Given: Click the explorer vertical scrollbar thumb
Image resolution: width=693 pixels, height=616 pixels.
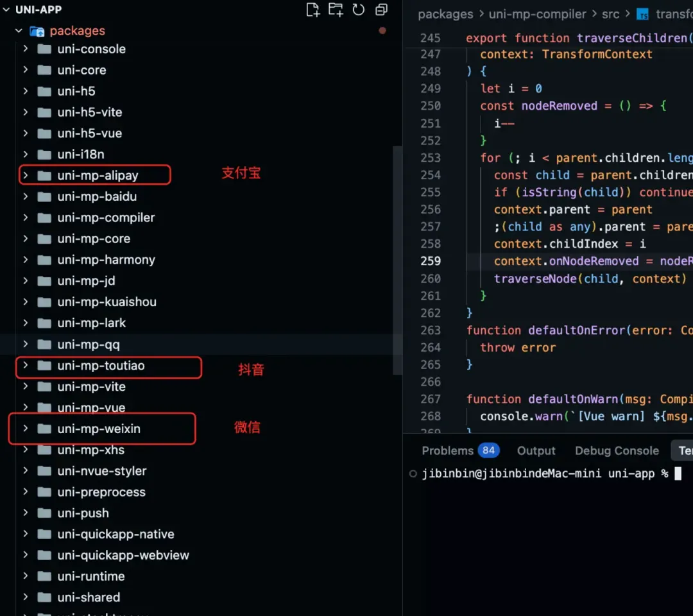Looking at the screenshot, I should [397, 261].
